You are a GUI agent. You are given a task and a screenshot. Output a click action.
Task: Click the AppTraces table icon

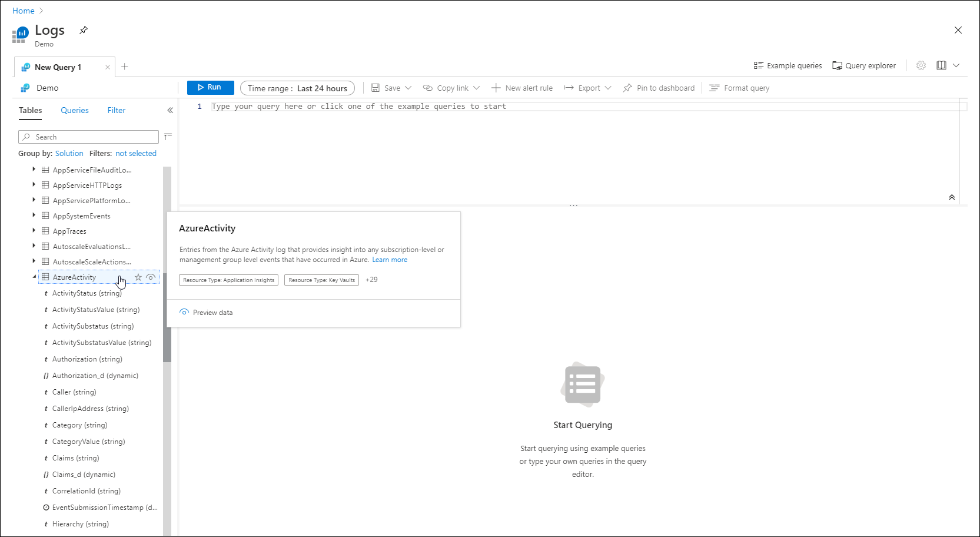click(x=45, y=231)
